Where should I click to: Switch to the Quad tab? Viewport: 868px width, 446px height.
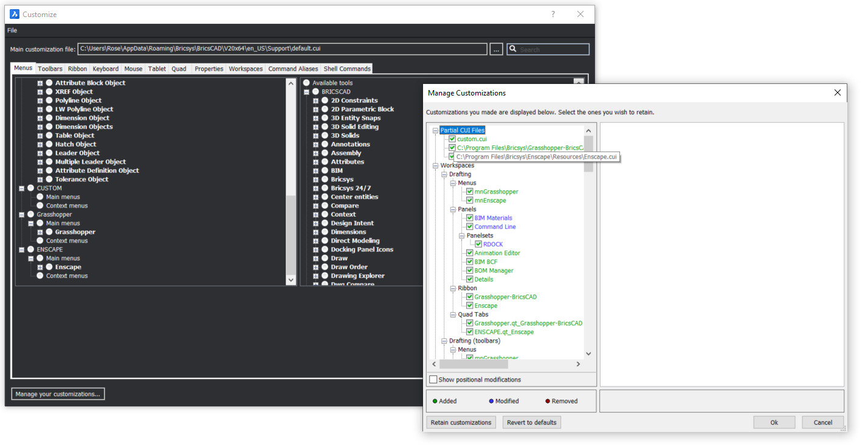coord(179,69)
